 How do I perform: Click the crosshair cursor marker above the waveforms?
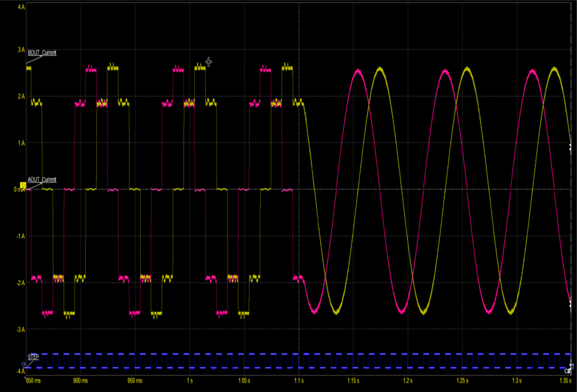(209, 62)
